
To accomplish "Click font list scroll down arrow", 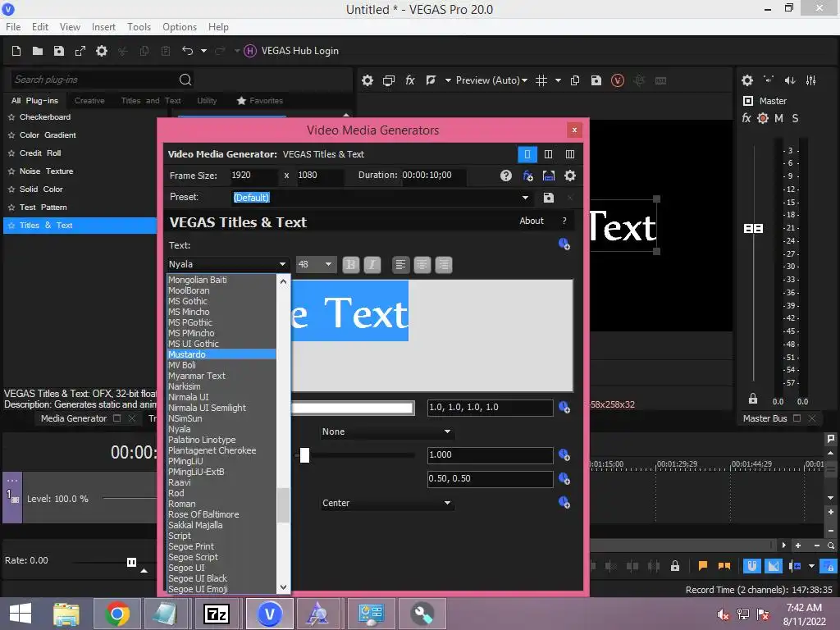I will click(283, 587).
